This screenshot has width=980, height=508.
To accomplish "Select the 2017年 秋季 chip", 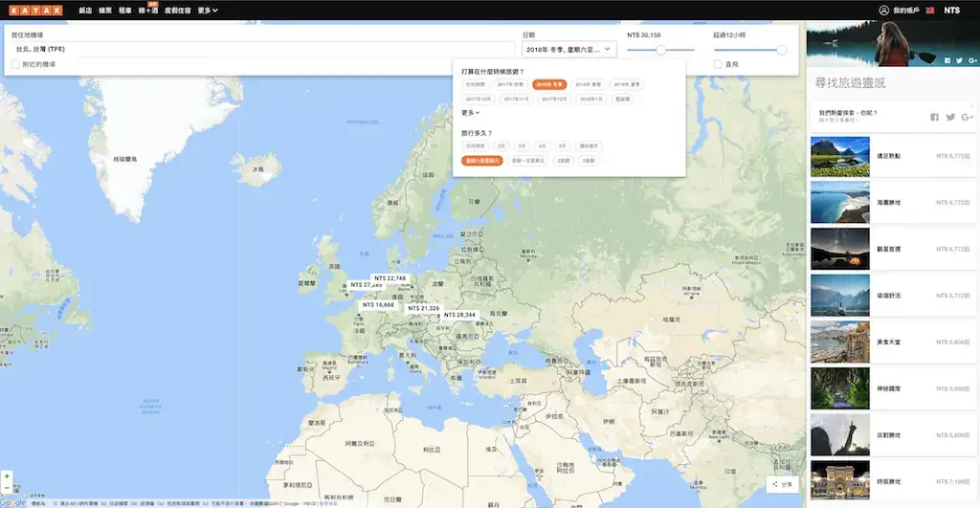I will pos(511,84).
